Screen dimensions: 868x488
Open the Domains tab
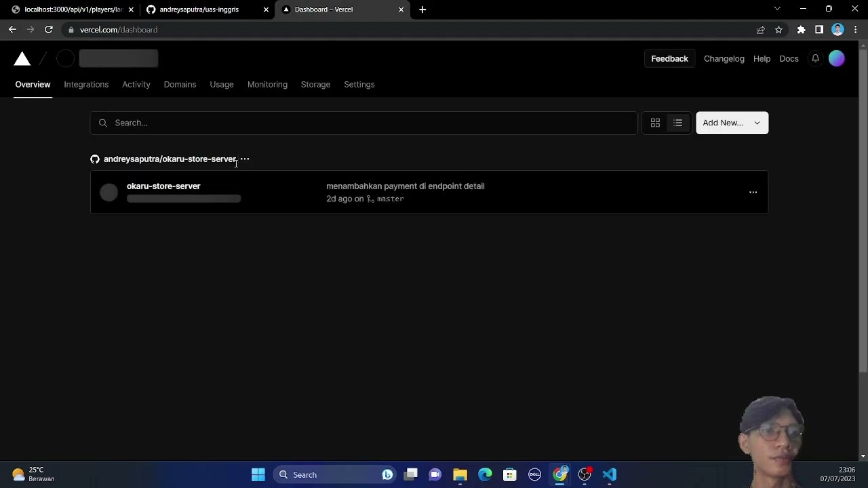tap(180, 85)
